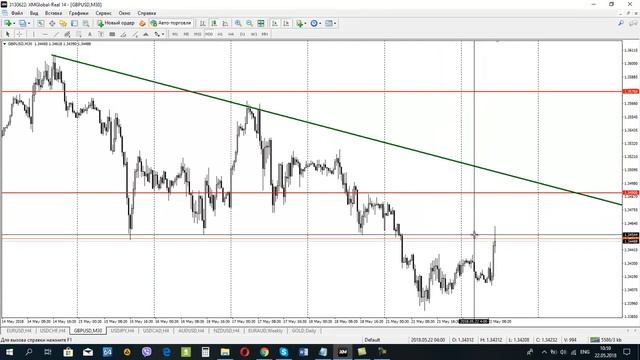
Task: Select the vertical line drawing tool
Action: [34, 34]
